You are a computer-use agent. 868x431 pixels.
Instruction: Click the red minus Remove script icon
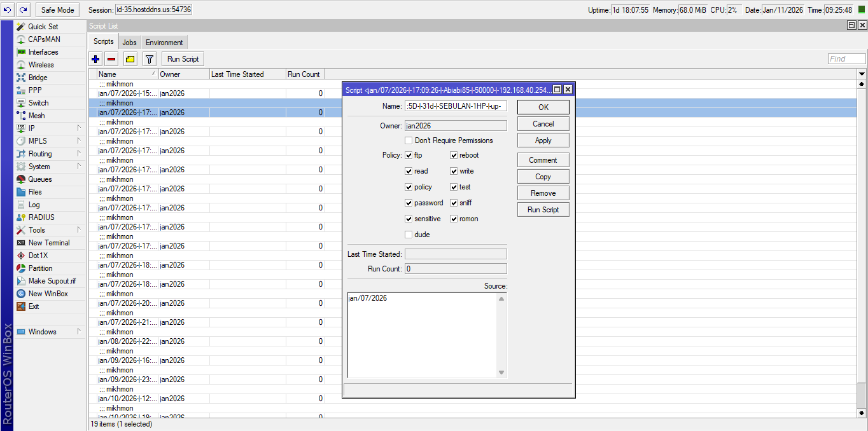pyautogui.click(x=112, y=59)
